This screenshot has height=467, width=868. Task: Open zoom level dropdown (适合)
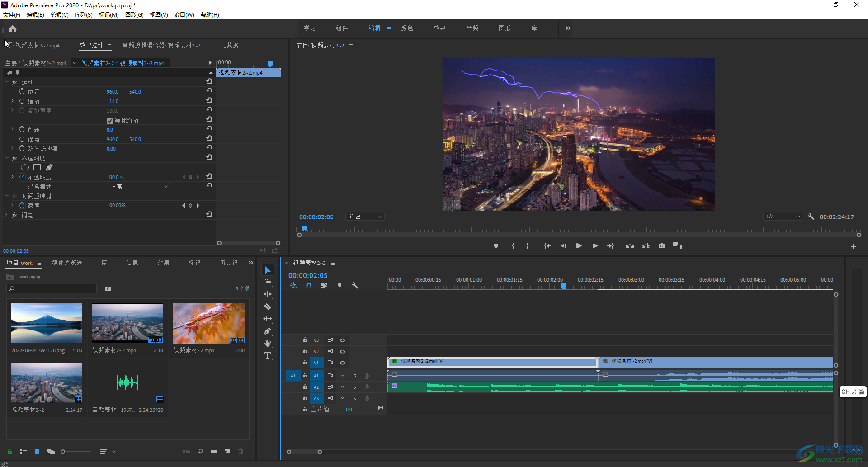[365, 217]
